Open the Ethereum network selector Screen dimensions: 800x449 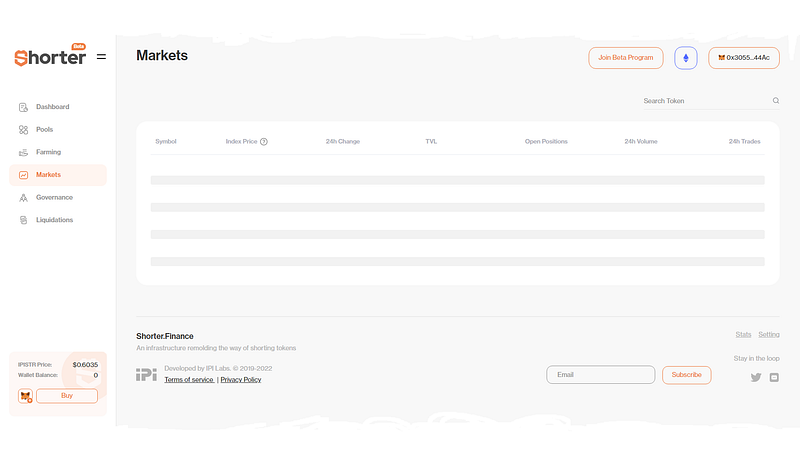(x=686, y=58)
